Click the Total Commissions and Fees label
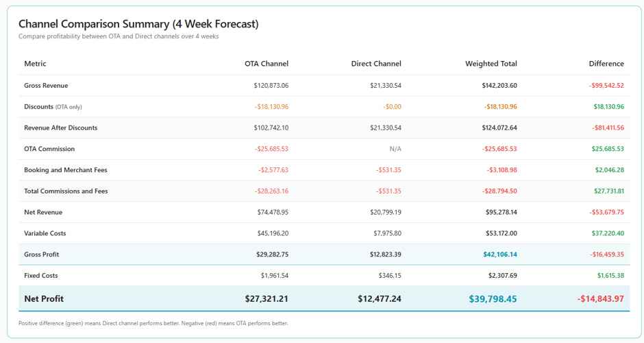The height and width of the screenshot is (343, 644). (66, 191)
